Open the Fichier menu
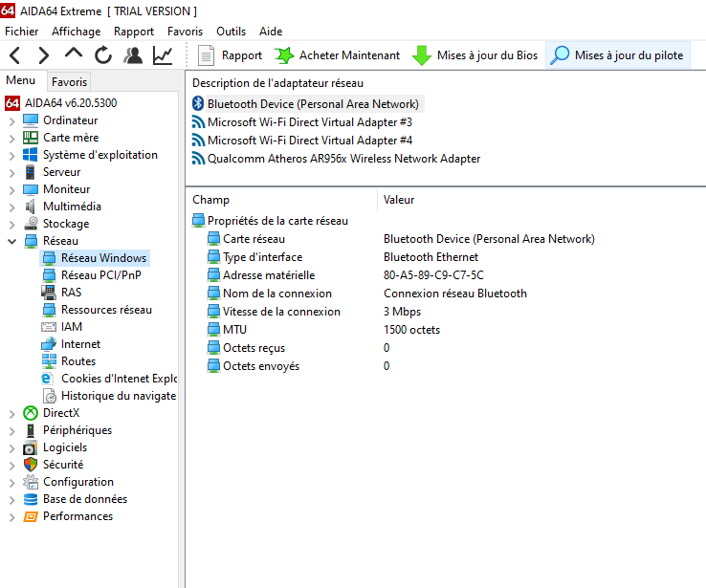 coord(22,32)
